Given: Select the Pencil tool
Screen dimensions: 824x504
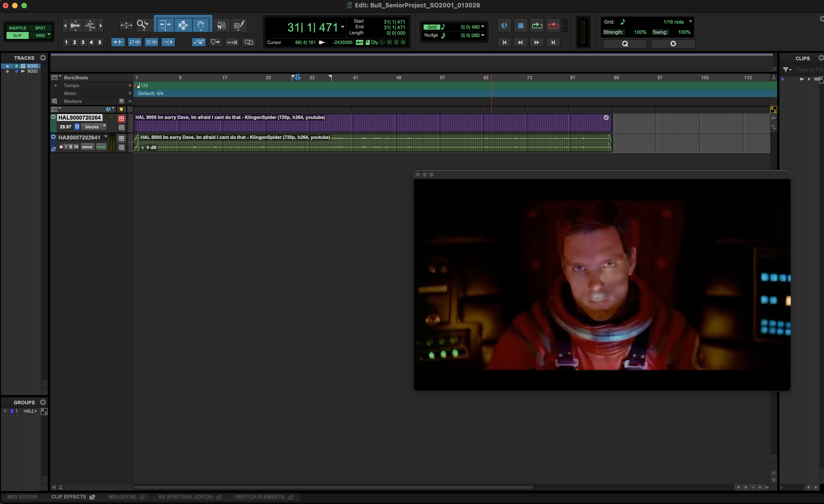Looking at the screenshot, I should coord(239,25).
